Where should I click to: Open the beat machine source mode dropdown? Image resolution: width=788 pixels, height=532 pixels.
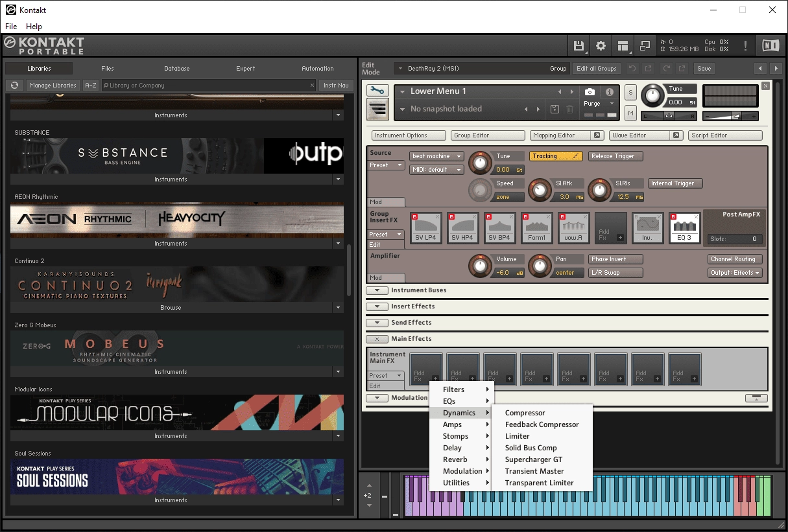pos(436,156)
